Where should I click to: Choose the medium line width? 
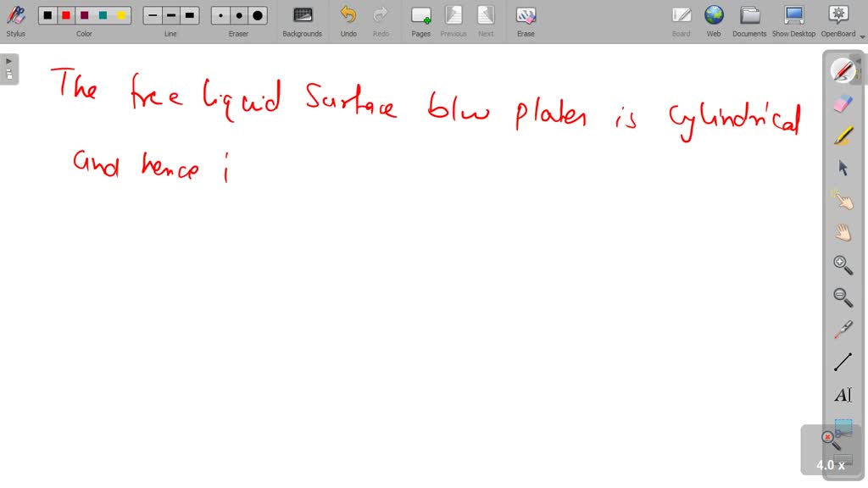click(171, 15)
